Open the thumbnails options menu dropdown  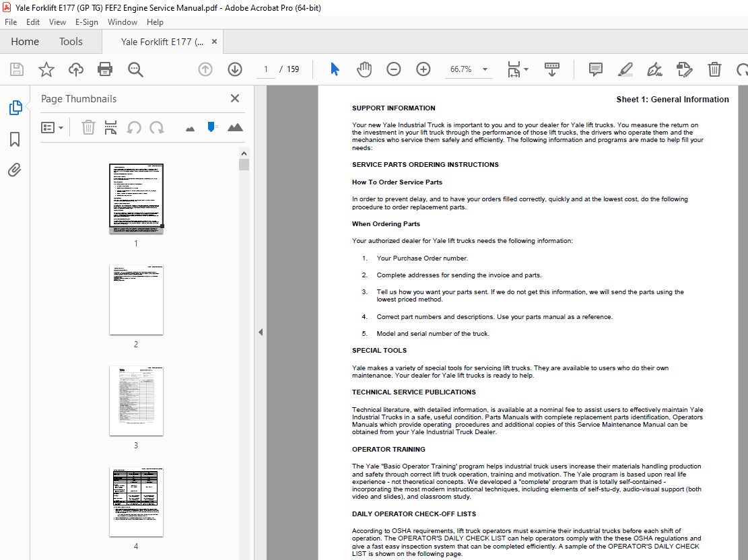click(x=52, y=128)
